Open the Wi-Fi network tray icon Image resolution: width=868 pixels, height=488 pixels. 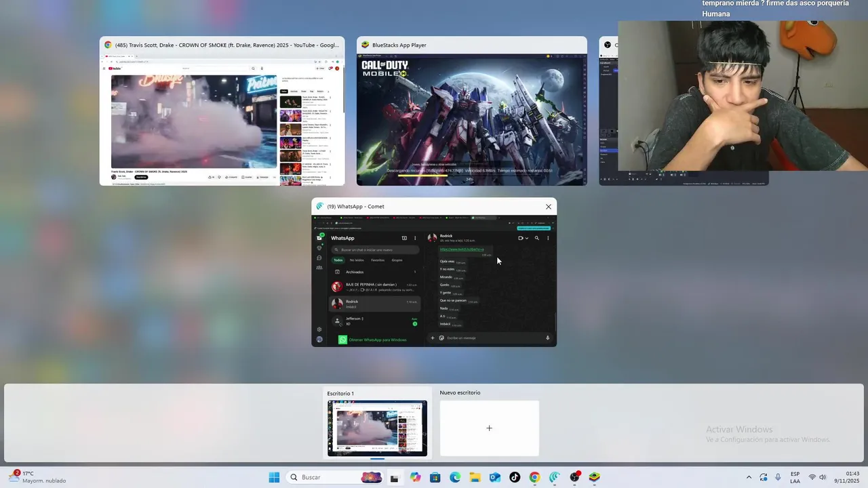812,477
